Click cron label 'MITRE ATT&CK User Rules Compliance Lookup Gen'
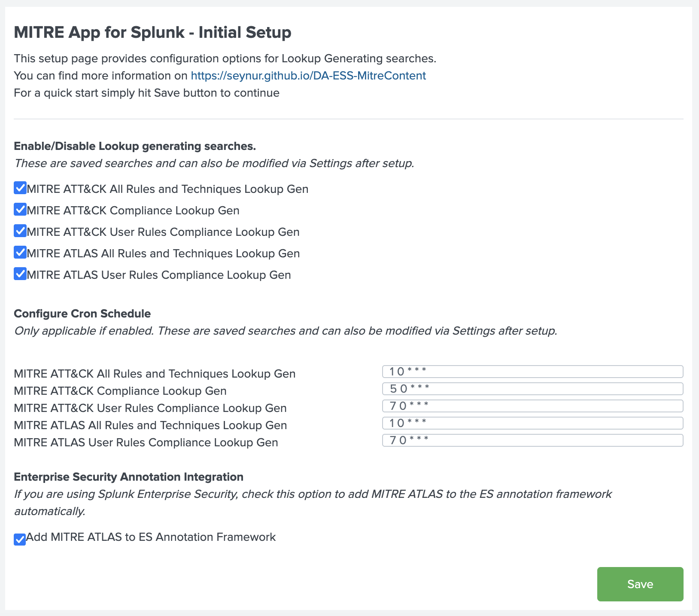Image resolution: width=699 pixels, height=616 pixels. 150,408
